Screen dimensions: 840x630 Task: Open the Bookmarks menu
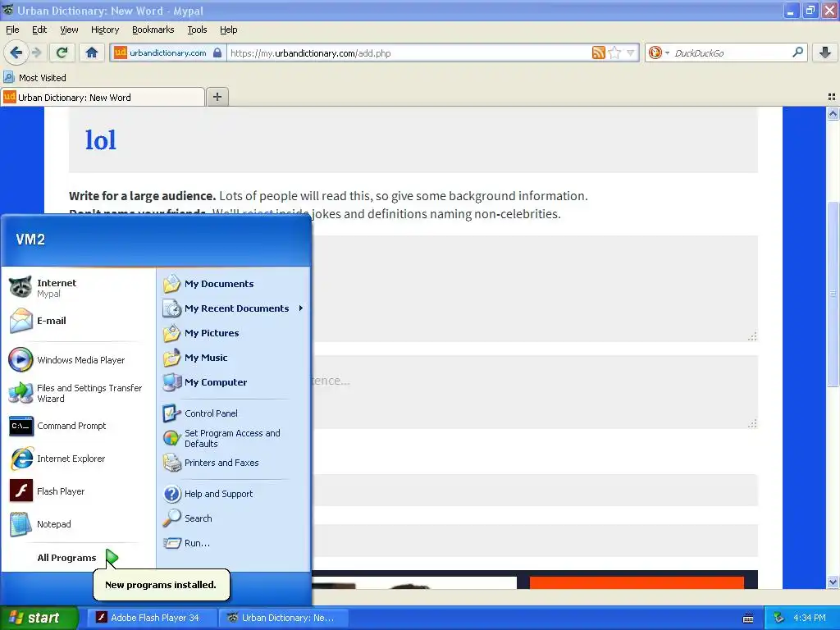tap(153, 30)
